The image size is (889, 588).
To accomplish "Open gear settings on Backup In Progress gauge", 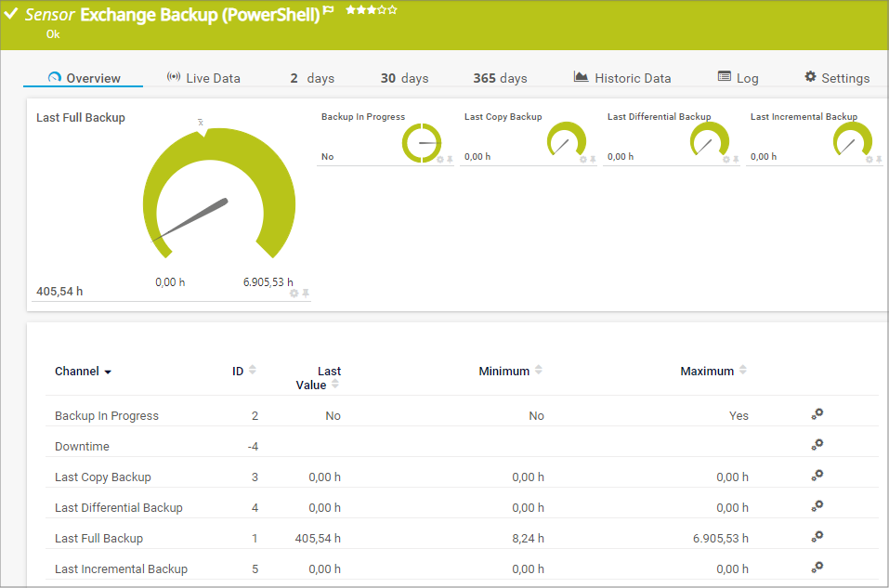I will click(x=440, y=160).
